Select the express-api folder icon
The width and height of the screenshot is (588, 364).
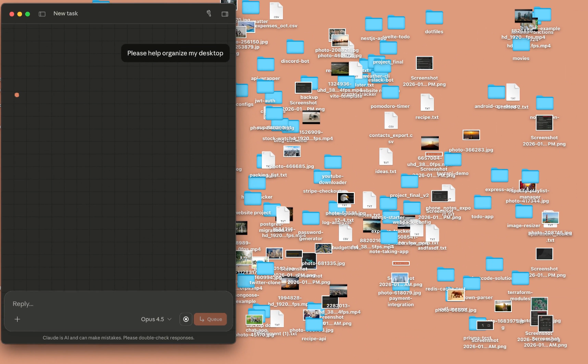pos(499,175)
